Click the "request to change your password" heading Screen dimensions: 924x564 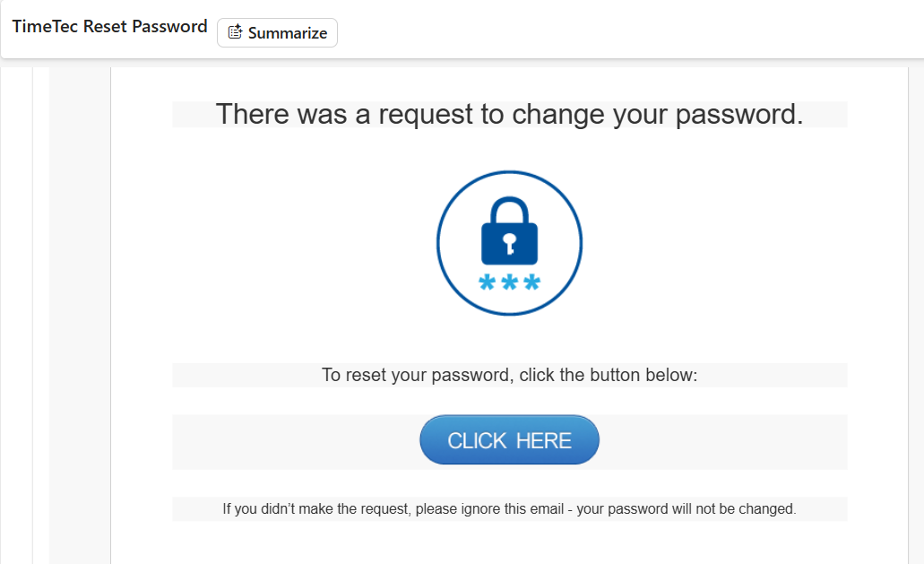click(591, 115)
